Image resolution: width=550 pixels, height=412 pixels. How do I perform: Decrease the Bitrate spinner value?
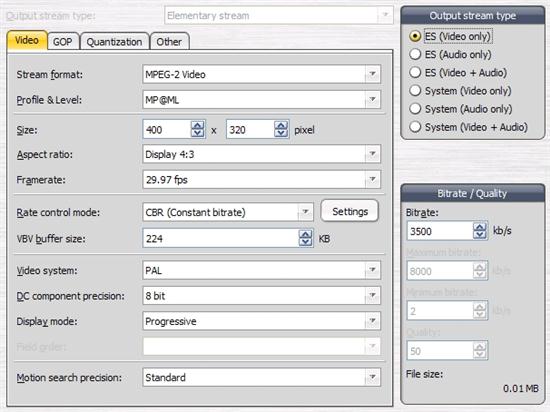point(479,235)
